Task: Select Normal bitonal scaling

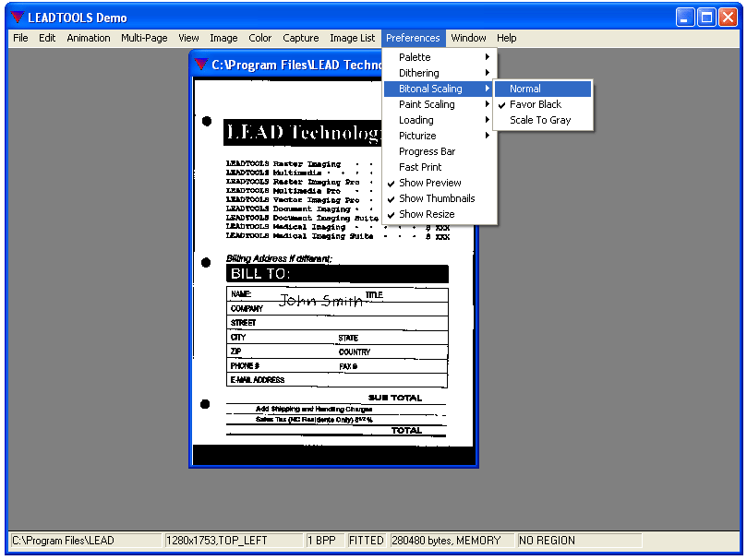Action: tap(524, 88)
